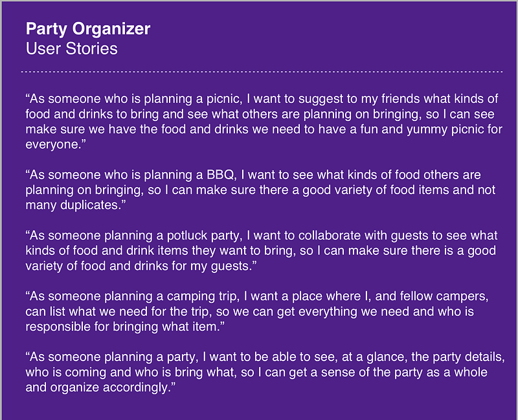This screenshot has width=518, height=420.
Task: Click the dotted divider line
Action: click(x=262, y=71)
